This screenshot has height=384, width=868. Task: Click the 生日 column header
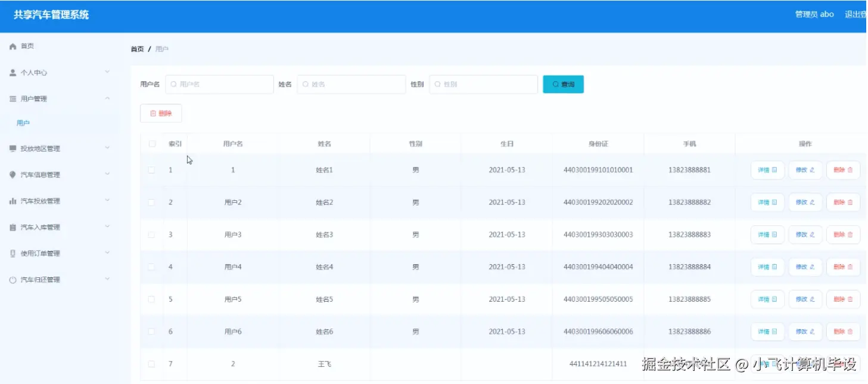507,144
